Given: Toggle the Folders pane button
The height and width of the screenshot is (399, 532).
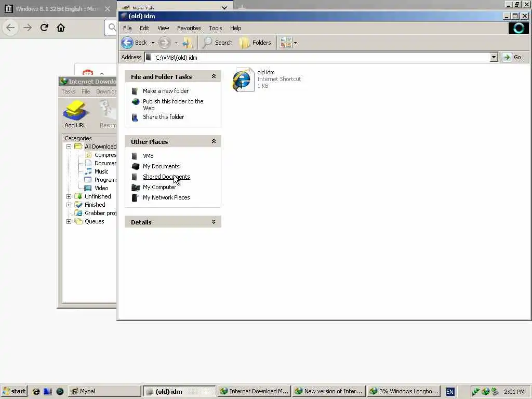Looking at the screenshot, I should [x=255, y=43].
